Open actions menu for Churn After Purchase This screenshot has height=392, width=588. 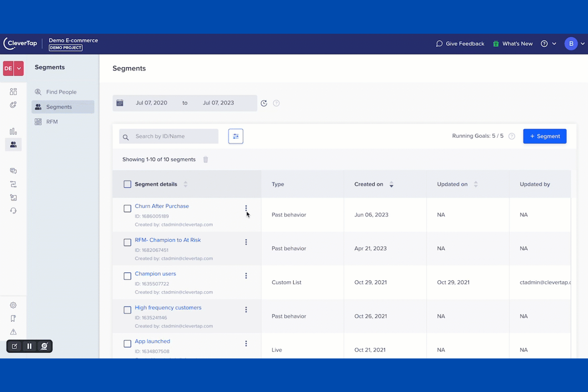point(246,209)
